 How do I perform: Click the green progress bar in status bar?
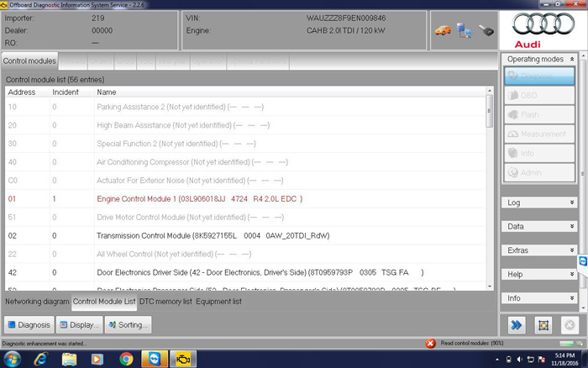click(x=566, y=344)
